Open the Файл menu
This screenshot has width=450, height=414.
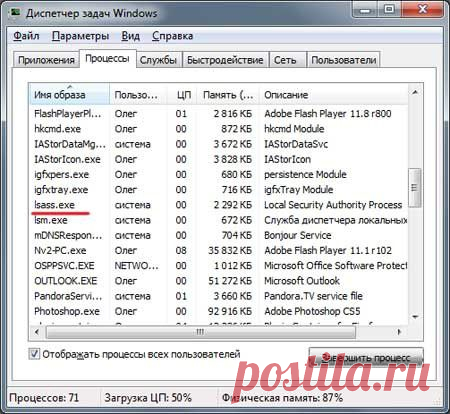26,36
